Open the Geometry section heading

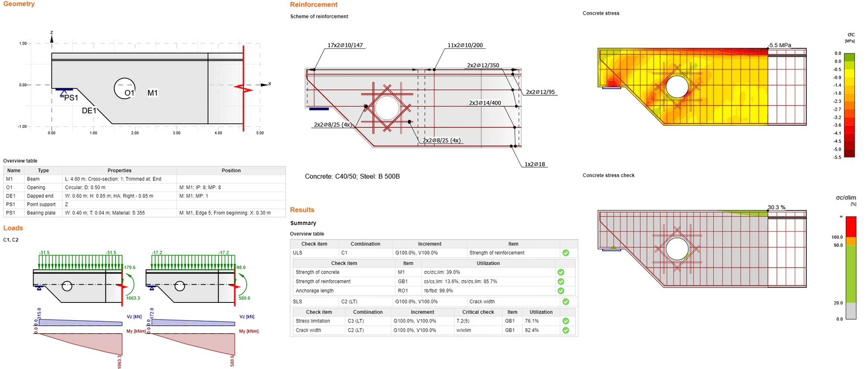pyautogui.click(x=19, y=4)
